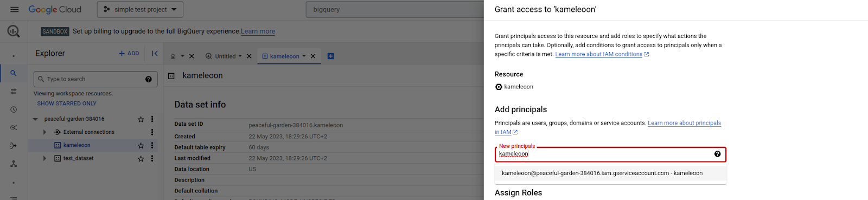Image resolution: width=868 pixels, height=200 pixels.
Task: Open the three-dot menu for peaceful-garden-384016
Action: click(x=152, y=119)
